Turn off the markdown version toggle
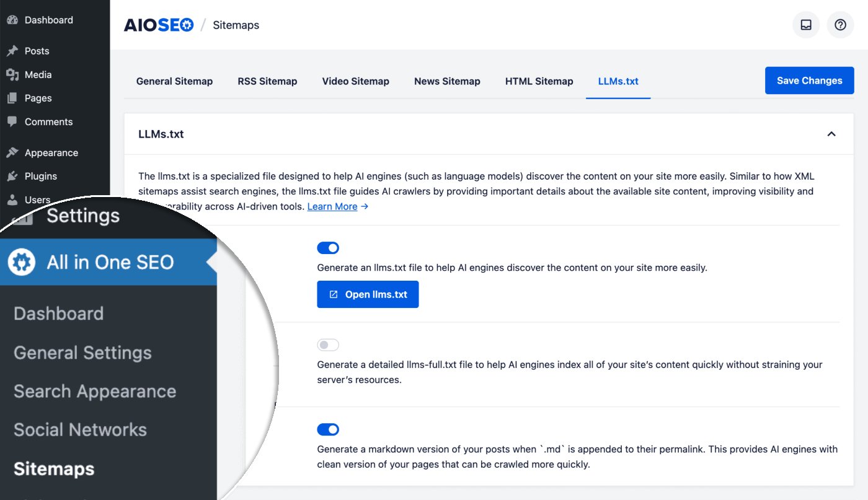This screenshot has width=868, height=500. point(328,429)
